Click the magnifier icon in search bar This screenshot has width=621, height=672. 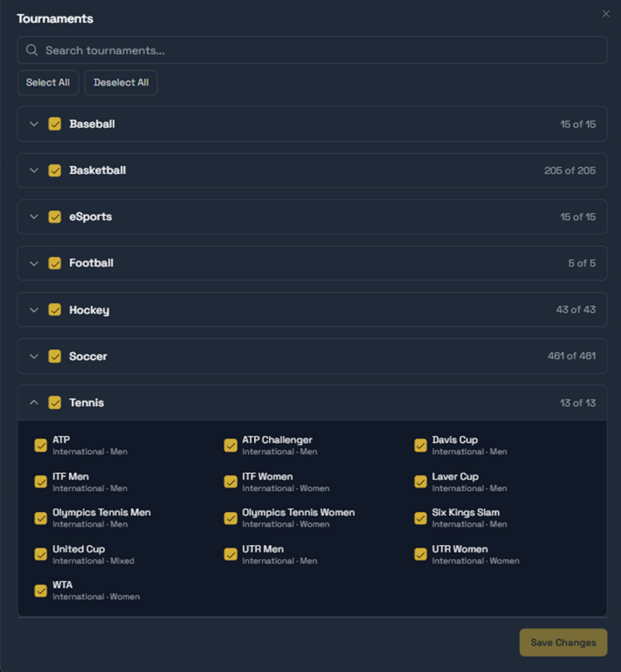coord(32,50)
